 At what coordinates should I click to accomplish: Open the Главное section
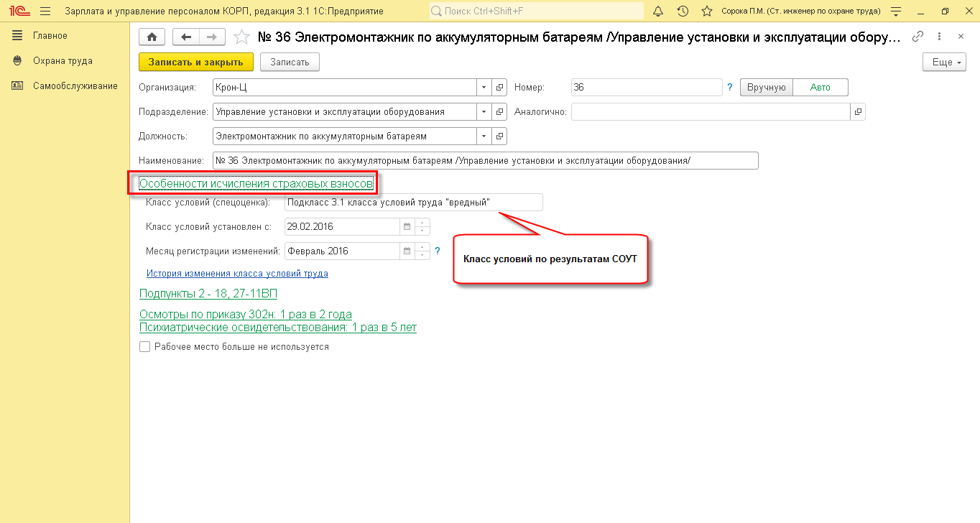point(50,36)
